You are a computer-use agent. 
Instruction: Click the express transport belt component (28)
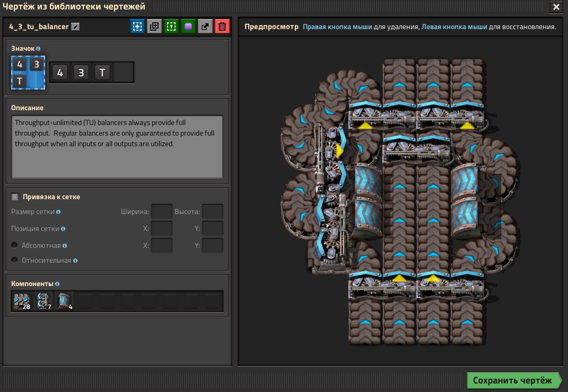tap(22, 301)
